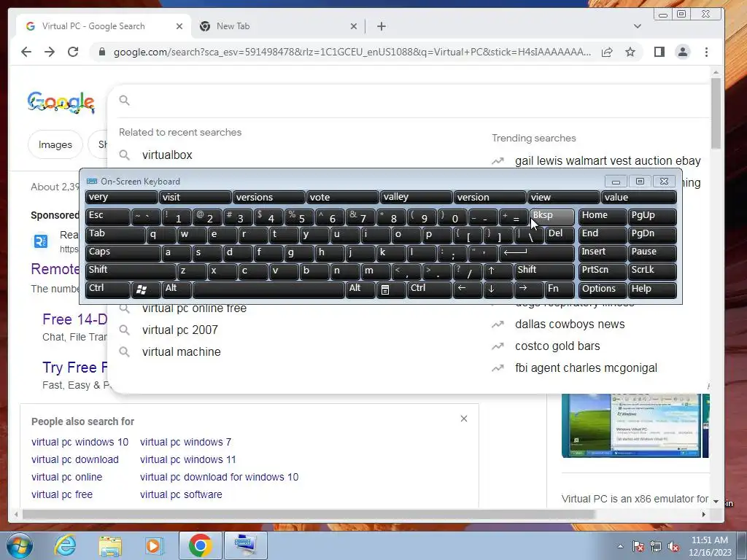Reload the Google search page
This screenshot has width=747, height=560.
[x=73, y=52]
